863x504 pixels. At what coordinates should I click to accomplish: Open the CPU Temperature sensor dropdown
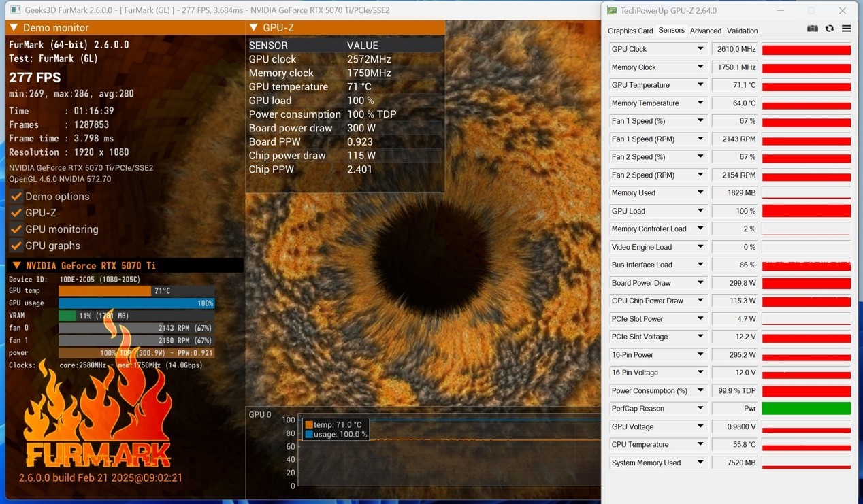coord(700,444)
